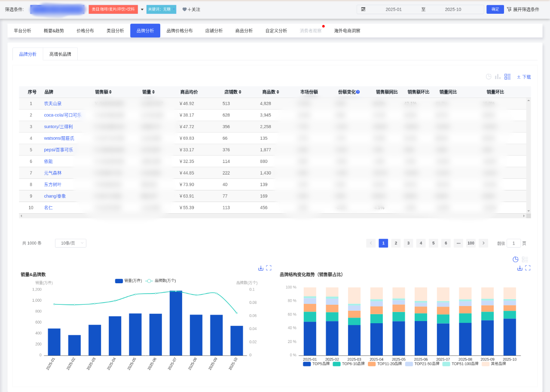Download the 品牌结构变化趋势 chart
The height and width of the screenshot is (392, 550).
pyautogui.click(x=520, y=268)
